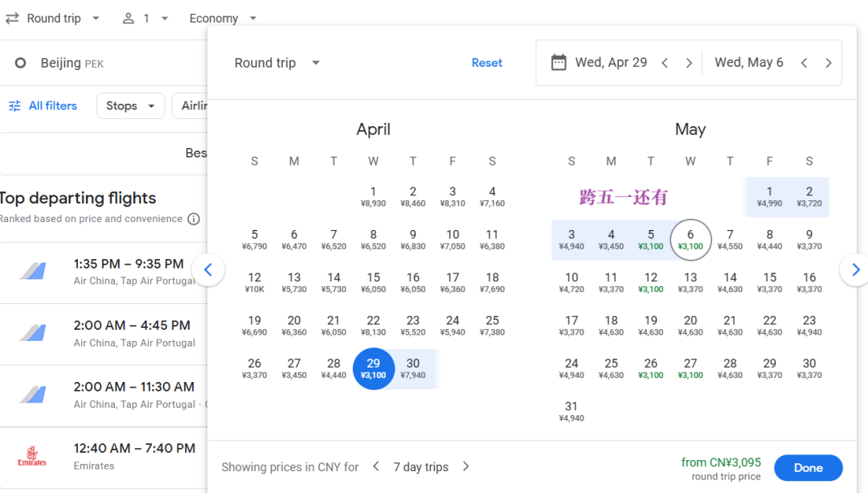Image resolution: width=868 pixels, height=497 pixels.
Task: Select May 12 priced ¥3,100
Action: pos(651,282)
